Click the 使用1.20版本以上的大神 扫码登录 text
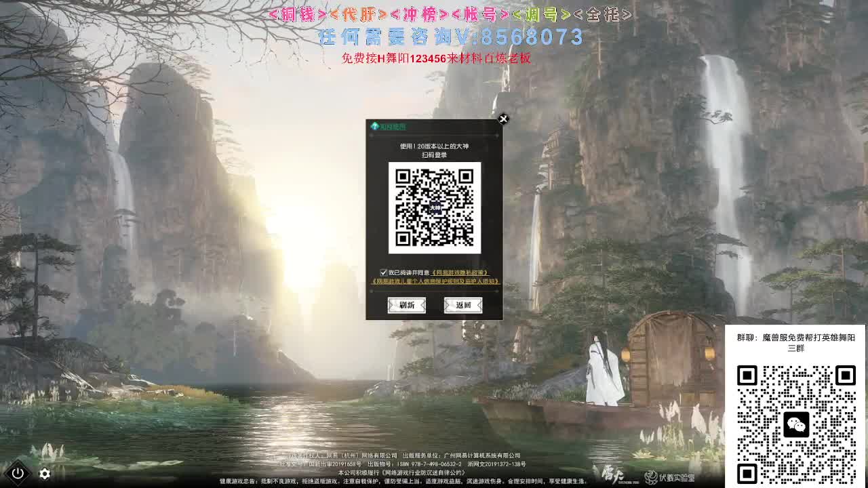The height and width of the screenshot is (488, 868). [x=434, y=150]
